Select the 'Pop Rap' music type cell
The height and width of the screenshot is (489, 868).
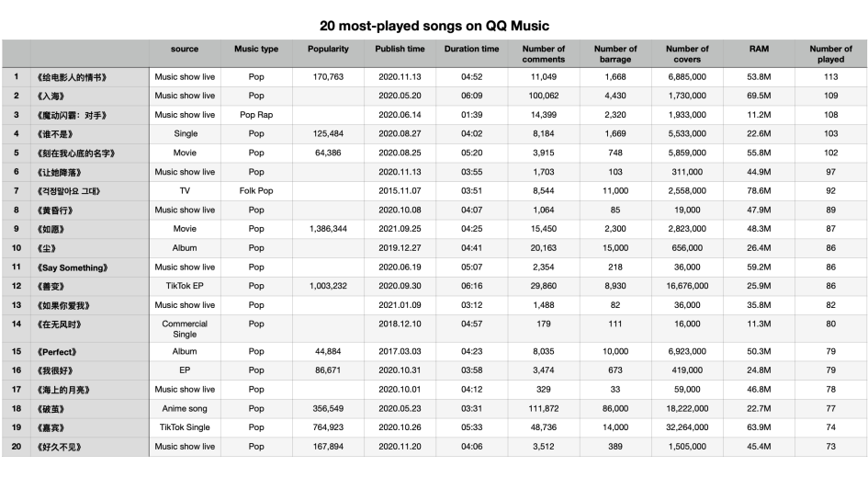255,115
